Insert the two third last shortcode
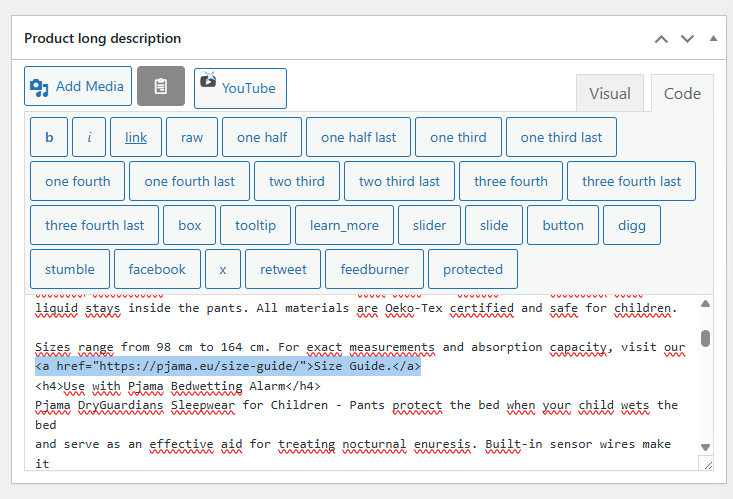Viewport: 733px width, 499px height. (x=399, y=181)
